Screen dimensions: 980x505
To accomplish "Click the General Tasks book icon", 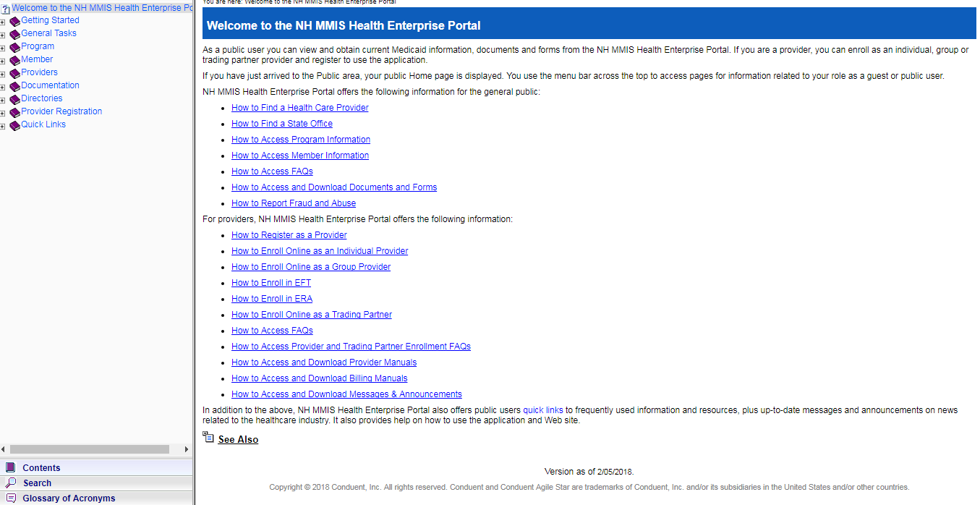I will (x=14, y=35).
